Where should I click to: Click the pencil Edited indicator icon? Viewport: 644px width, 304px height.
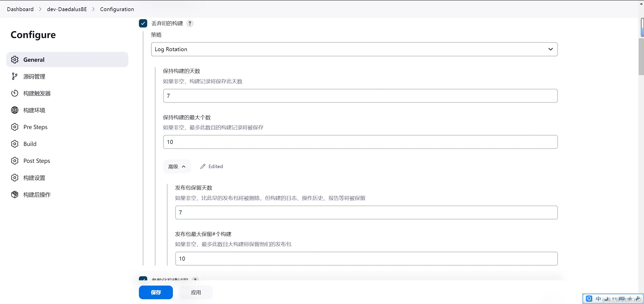tap(203, 166)
